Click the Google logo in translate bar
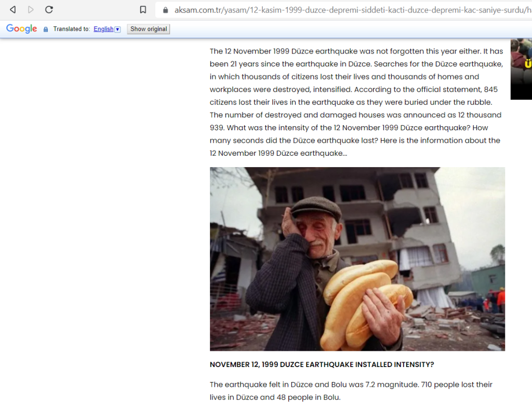 22,29
